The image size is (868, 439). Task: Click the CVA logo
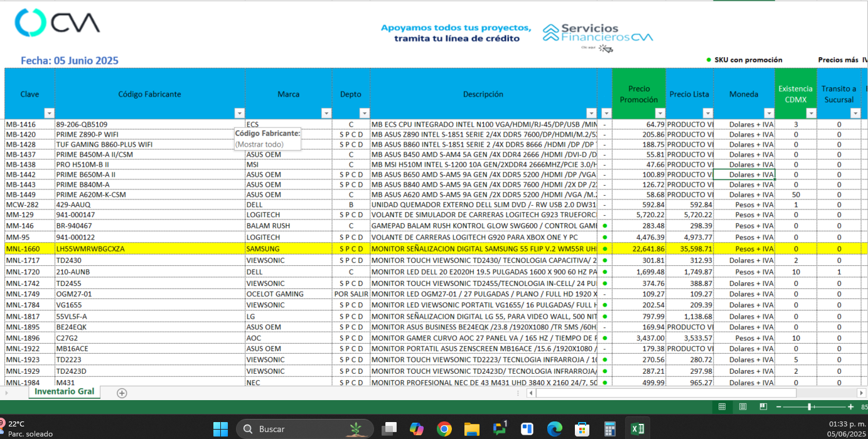coord(57,23)
